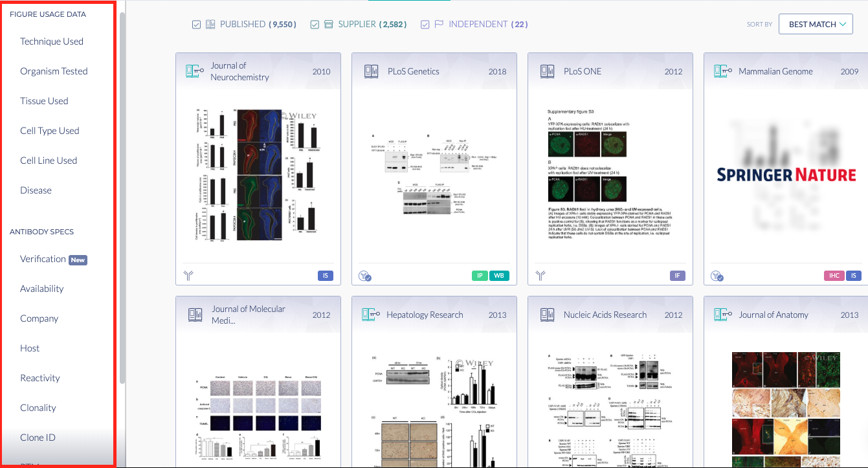Open the Hepatology Research figure thumbnail
This screenshot has height=468, width=868.
434,410
